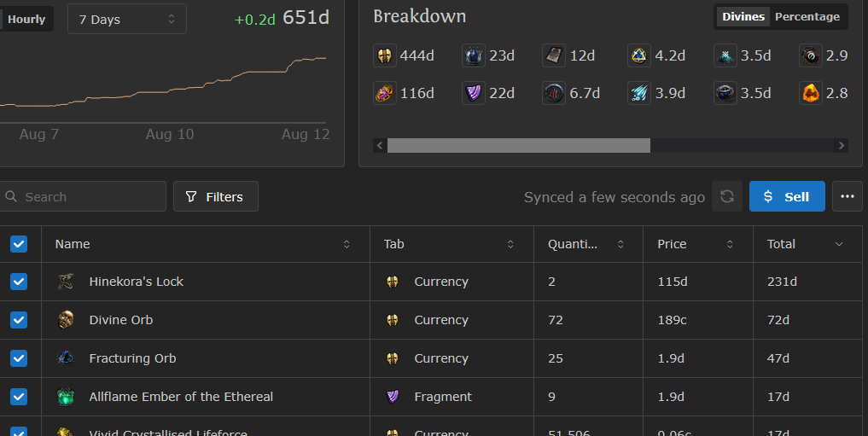
Task: Click the breakdown icon valued 23d
Action: (474, 55)
